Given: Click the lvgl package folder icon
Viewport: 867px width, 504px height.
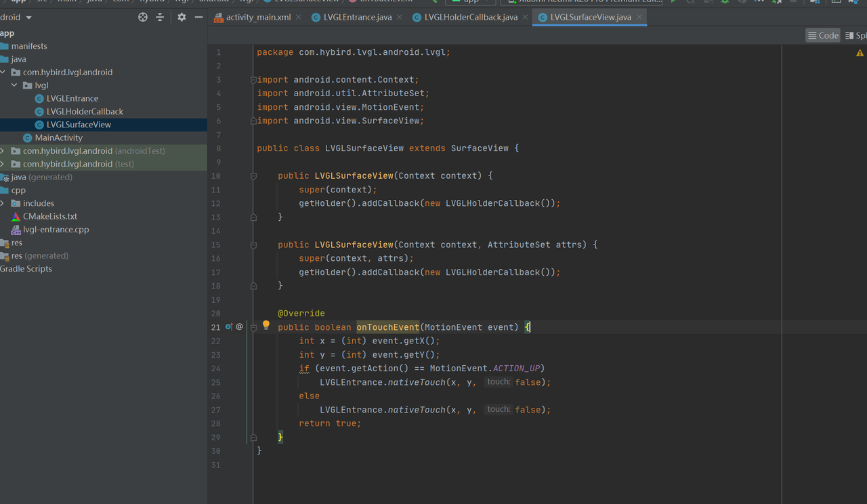Looking at the screenshot, I should coord(28,85).
